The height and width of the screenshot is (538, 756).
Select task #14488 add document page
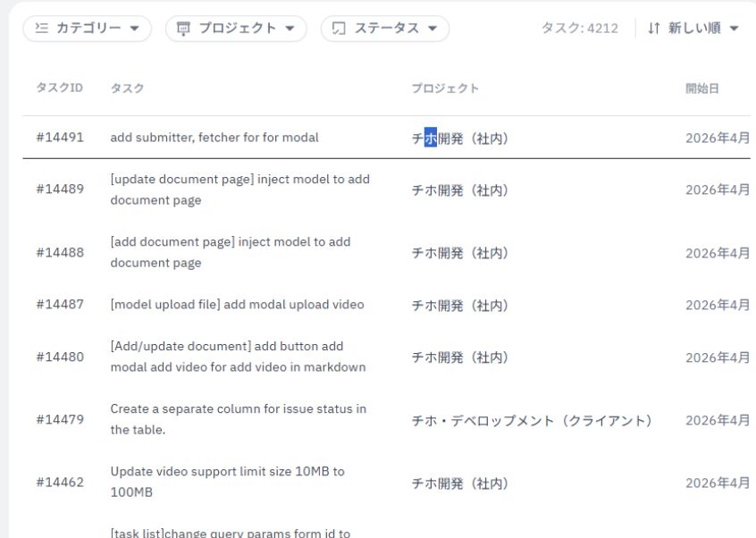[231, 252]
